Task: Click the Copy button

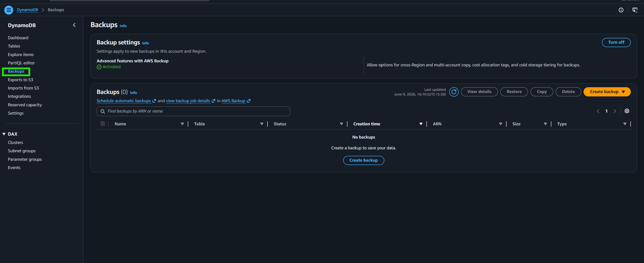Action: (x=542, y=92)
